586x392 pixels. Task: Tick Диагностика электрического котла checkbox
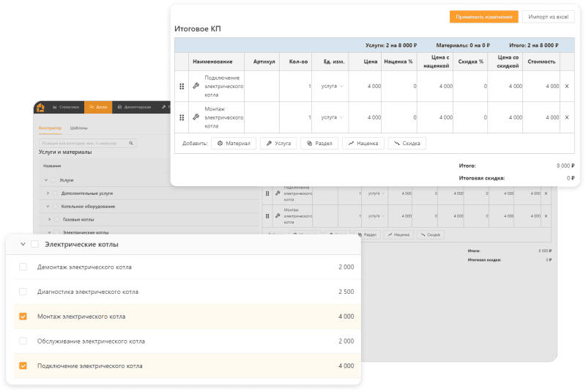tap(23, 292)
